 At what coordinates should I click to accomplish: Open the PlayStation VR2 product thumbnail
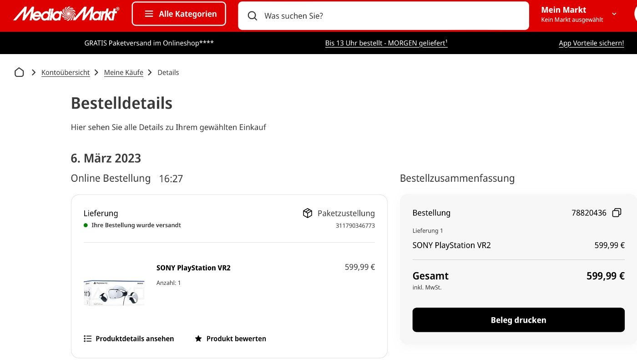point(114,293)
